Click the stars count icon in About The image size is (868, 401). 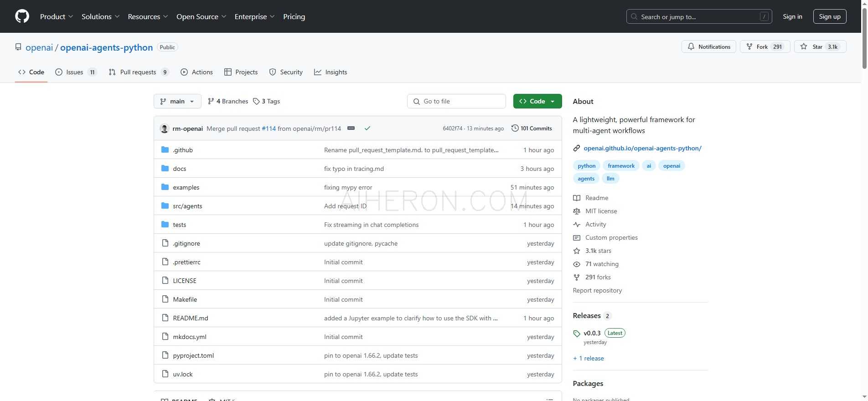point(577,251)
